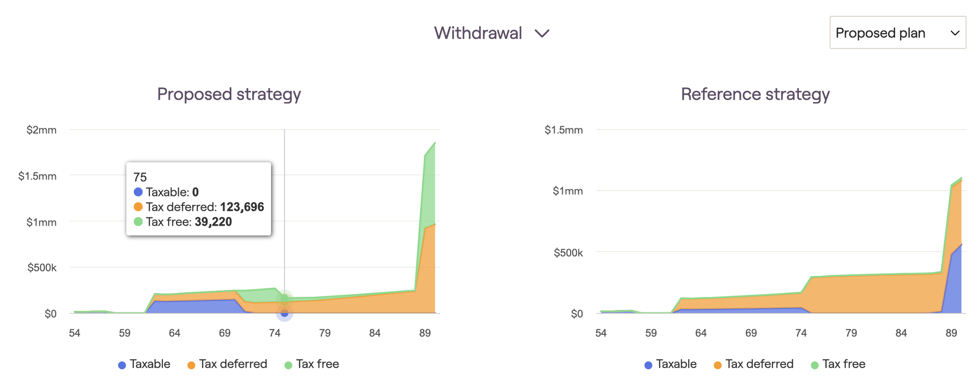Click green Tax free legend dot under Proposed strategy
The height and width of the screenshot is (389, 980).
point(288,365)
